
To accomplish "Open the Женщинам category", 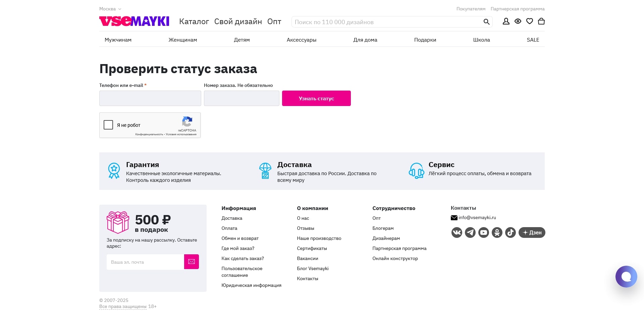I will (182, 40).
